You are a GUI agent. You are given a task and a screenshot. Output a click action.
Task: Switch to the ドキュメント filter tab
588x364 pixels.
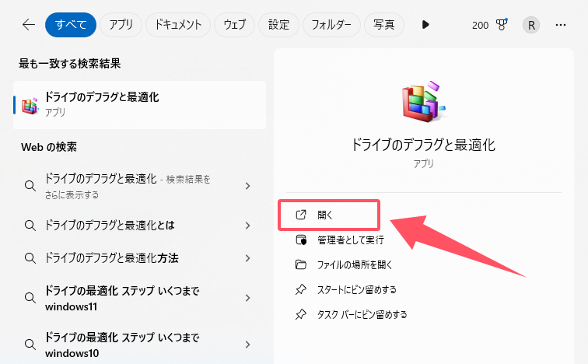tap(178, 25)
